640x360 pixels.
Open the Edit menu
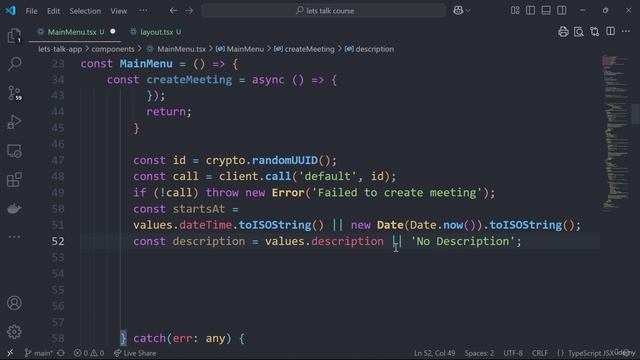[x=53, y=11]
